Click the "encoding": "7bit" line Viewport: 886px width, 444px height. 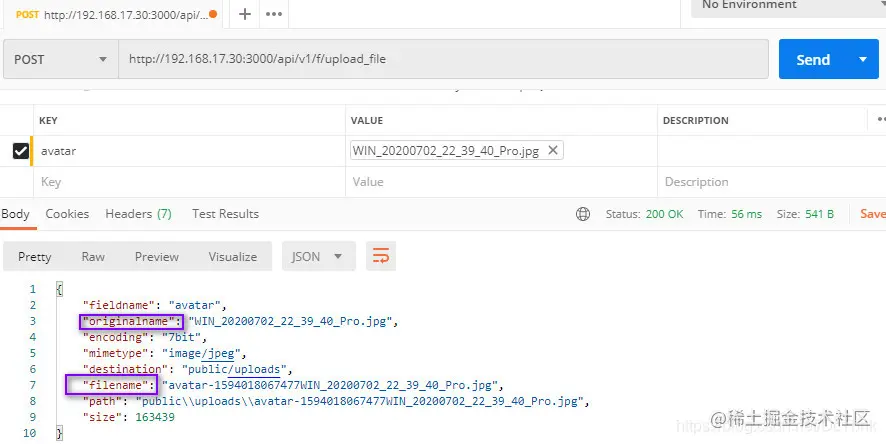coord(145,337)
